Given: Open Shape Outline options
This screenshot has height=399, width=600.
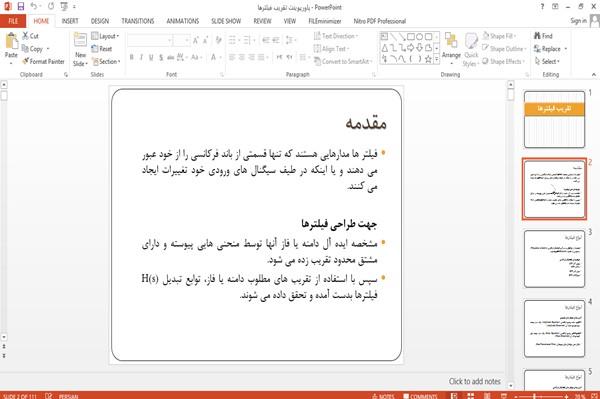Looking at the screenshot, I should click(504, 49).
